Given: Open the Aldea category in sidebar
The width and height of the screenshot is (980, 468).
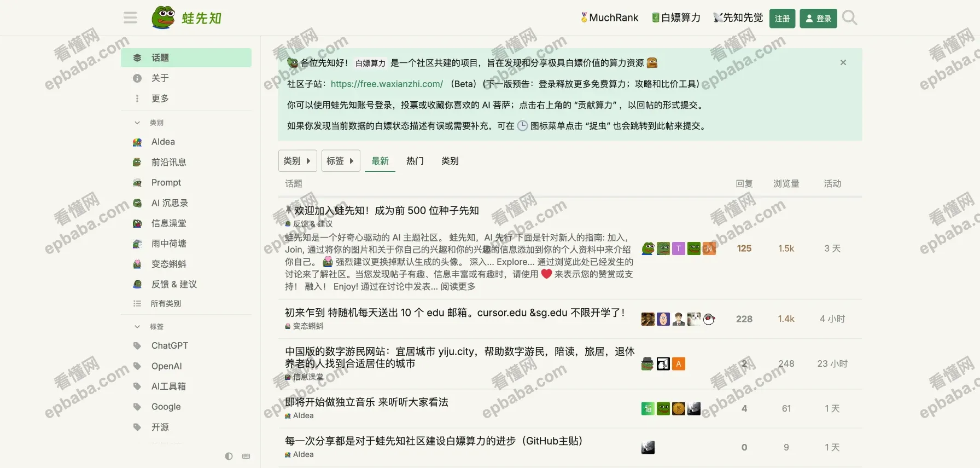Looking at the screenshot, I should (x=186, y=142).
